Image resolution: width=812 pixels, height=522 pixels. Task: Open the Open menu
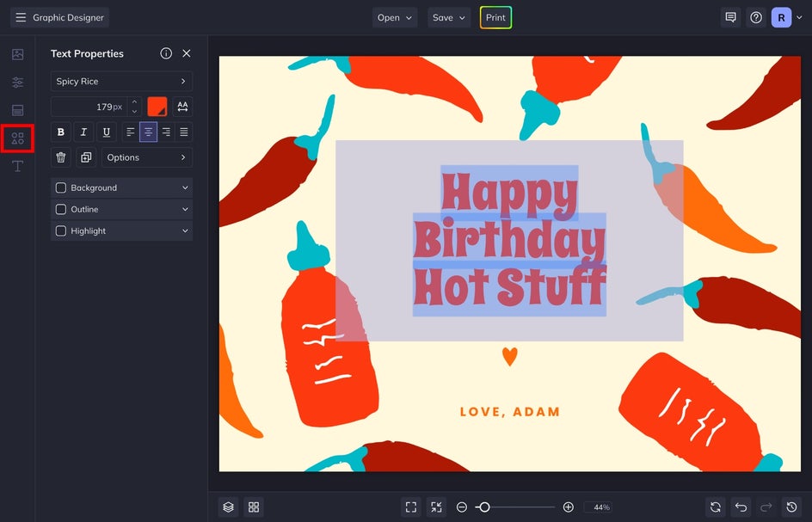point(395,17)
